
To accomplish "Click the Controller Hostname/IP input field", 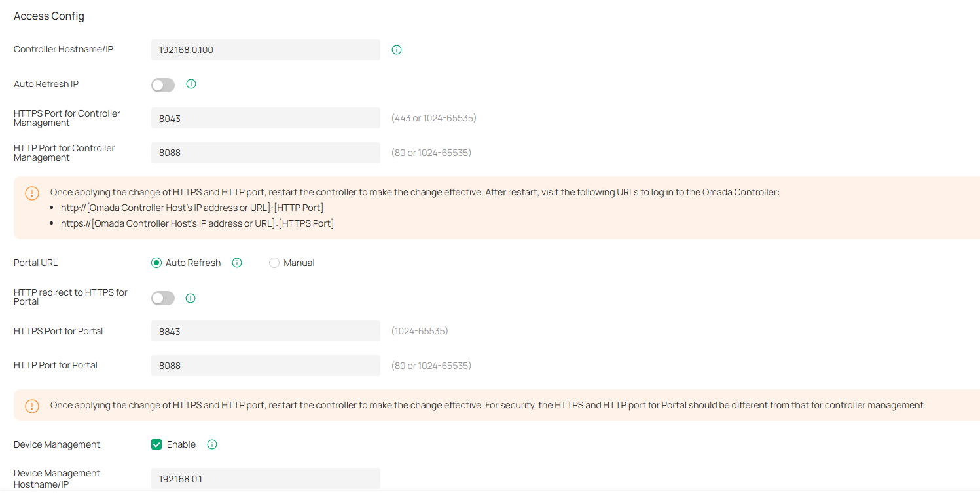I will [265, 49].
